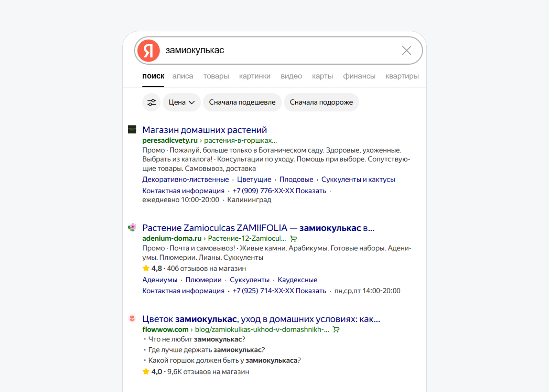The width and height of the screenshot is (549, 392).
Task: Open Контактная информация for adenium-doma.ru
Action: click(x=184, y=291)
